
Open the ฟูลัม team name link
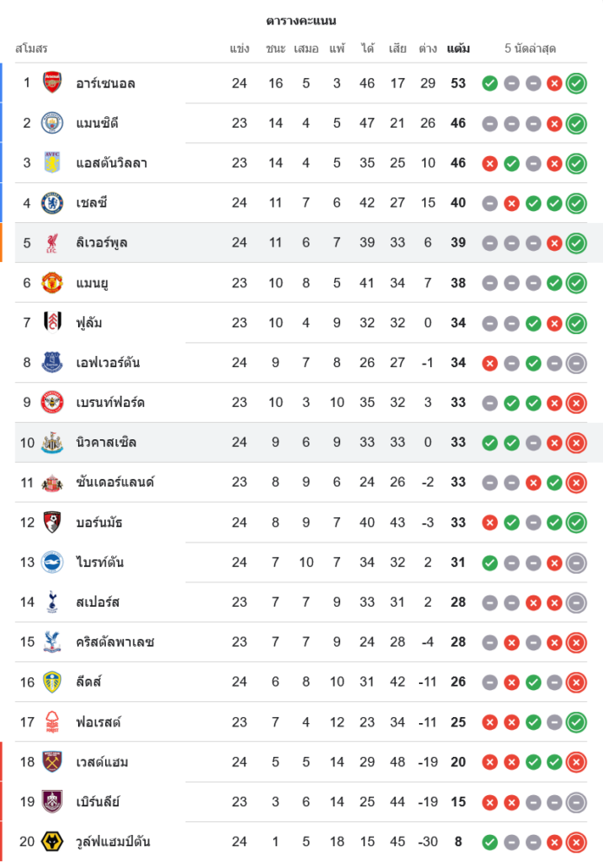coord(89,323)
